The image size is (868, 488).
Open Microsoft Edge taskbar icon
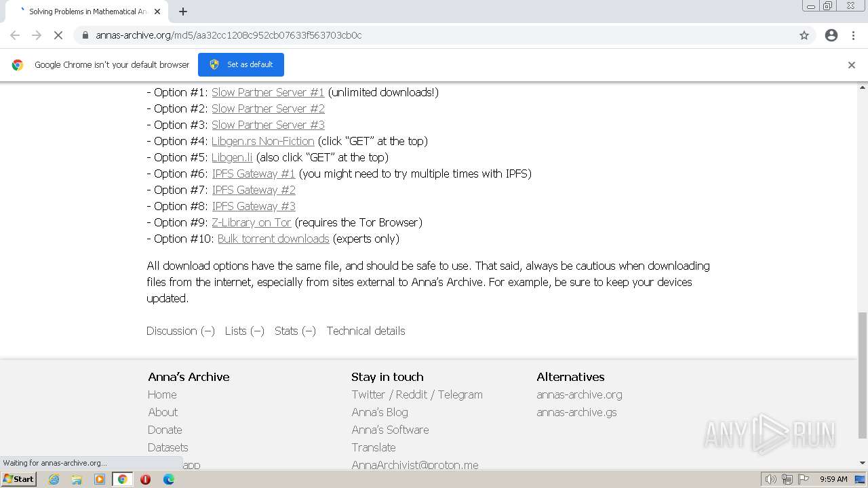[168, 479]
